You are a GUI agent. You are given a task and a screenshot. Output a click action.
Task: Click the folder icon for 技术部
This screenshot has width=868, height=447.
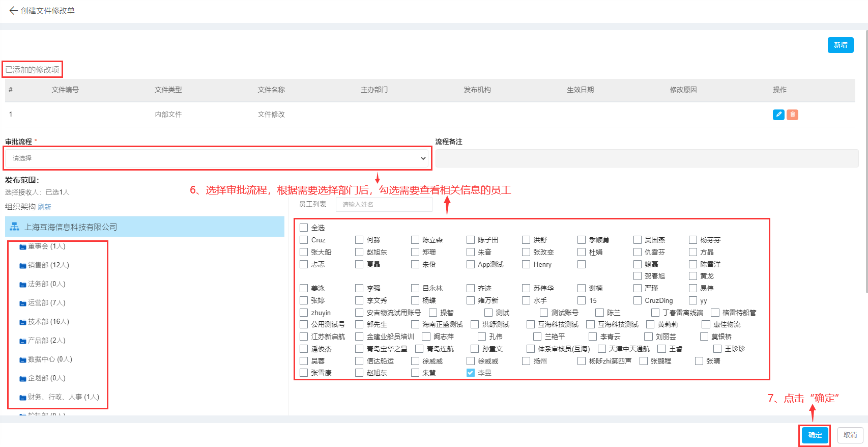click(23, 322)
